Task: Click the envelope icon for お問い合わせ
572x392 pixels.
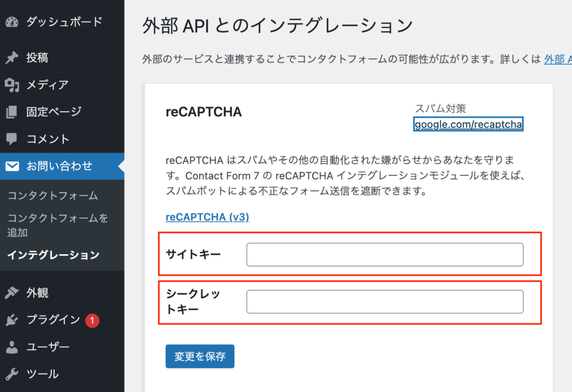Action: (x=12, y=166)
